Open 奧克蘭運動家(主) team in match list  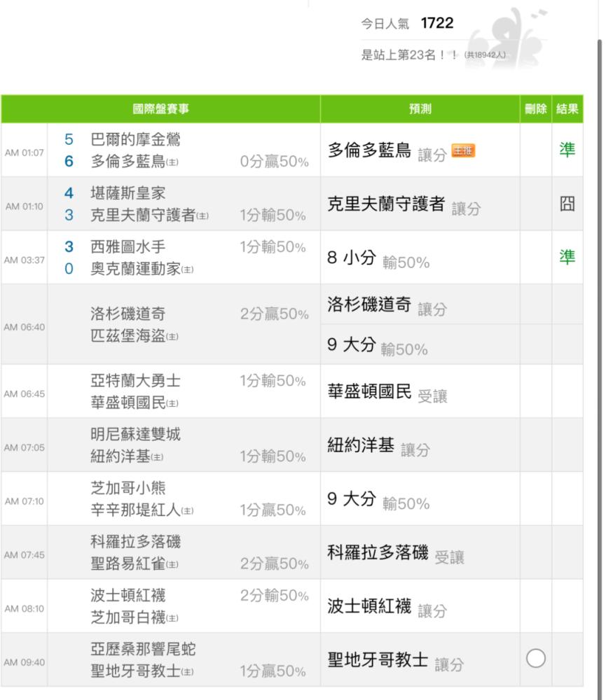pyautogui.click(x=142, y=269)
